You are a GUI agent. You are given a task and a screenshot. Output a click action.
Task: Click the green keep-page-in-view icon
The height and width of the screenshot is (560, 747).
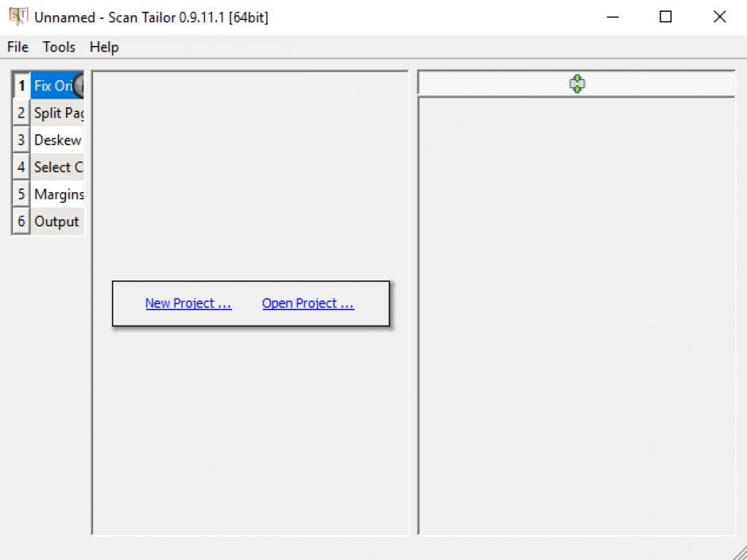[x=577, y=83]
